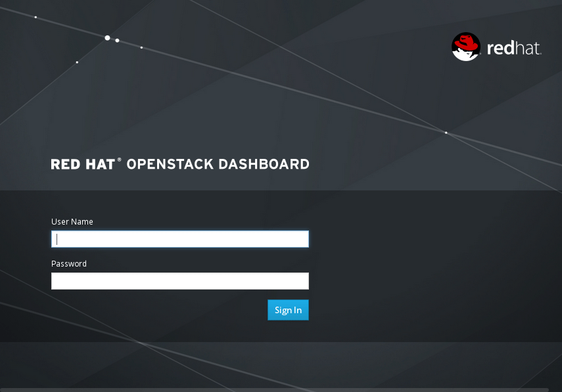This screenshot has width=562, height=392.
Task: Click the RED HAT portion of the title
Action: coord(83,164)
